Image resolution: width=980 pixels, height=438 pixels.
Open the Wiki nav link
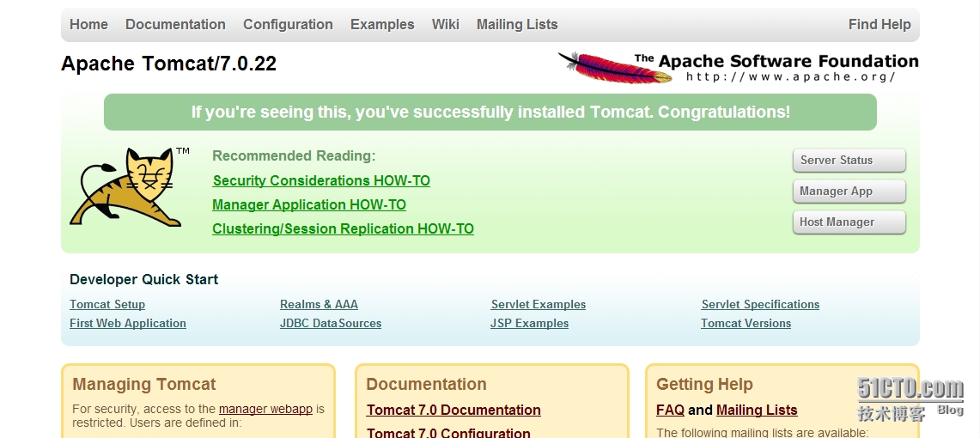tap(445, 24)
